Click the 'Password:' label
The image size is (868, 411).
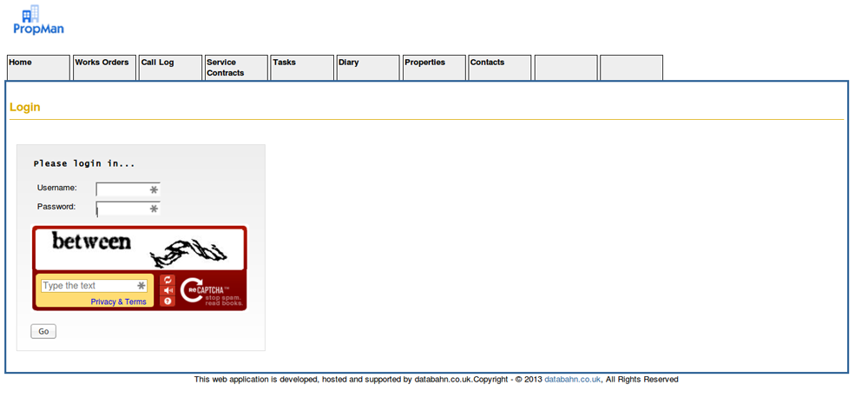(56, 207)
